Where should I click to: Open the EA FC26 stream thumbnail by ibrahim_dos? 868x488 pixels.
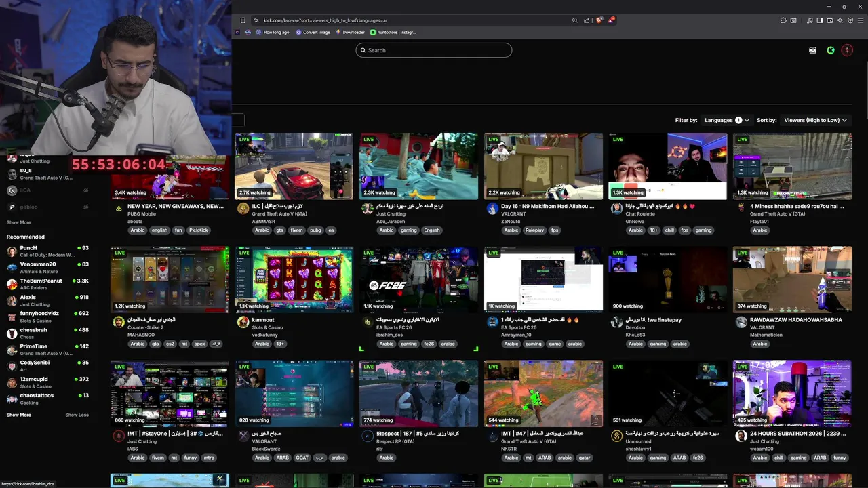(419, 280)
